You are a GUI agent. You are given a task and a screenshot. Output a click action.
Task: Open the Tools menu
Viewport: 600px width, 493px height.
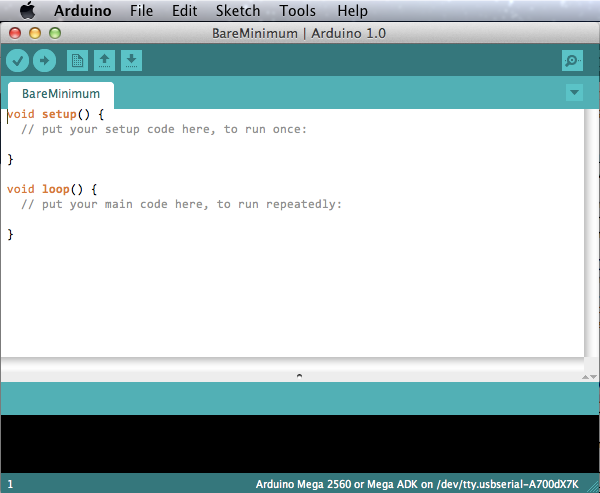click(x=298, y=11)
